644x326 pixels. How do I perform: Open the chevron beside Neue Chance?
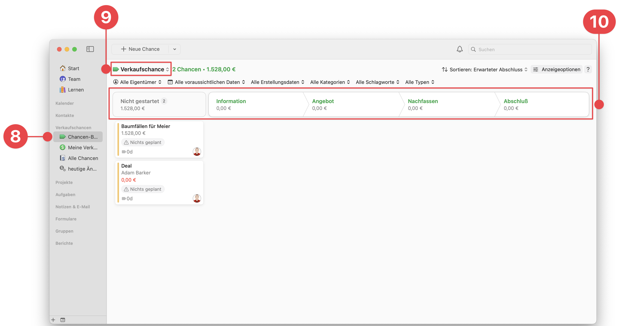[175, 49]
